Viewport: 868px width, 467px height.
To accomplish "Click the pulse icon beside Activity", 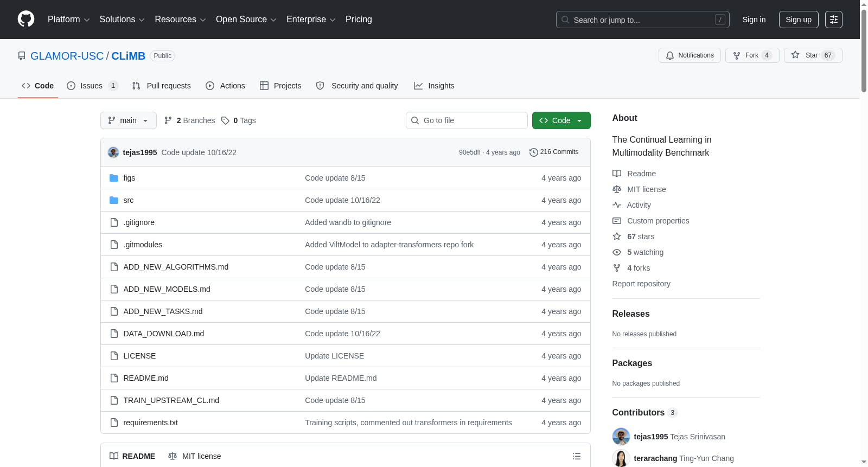I will pos(617,205).
